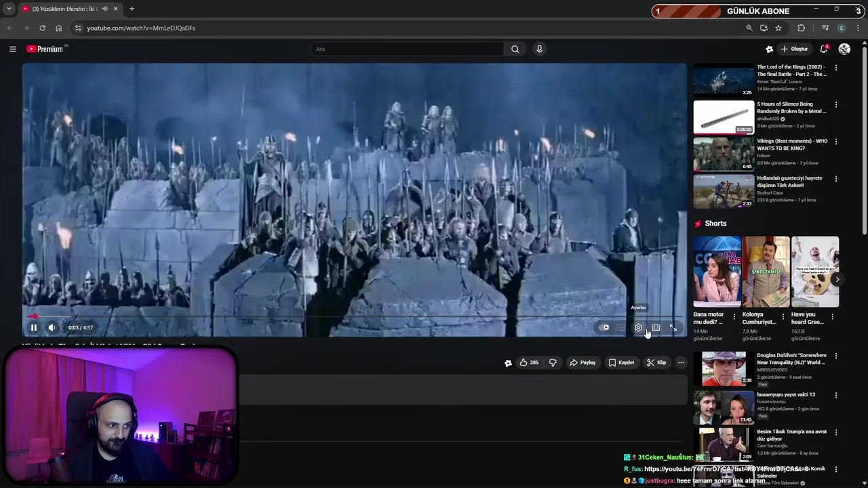Screen dimensions: 868x488
Task: Reload the current page
Action: coord(42,28)
